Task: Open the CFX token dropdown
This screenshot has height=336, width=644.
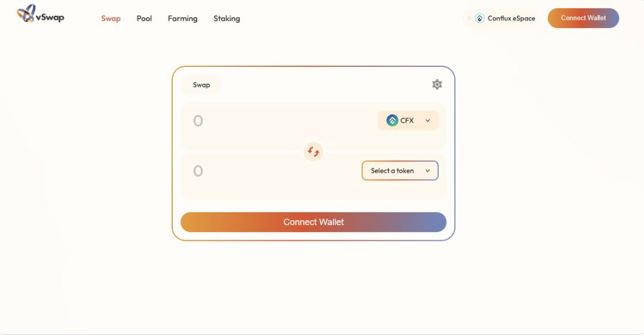Action: 407,121
